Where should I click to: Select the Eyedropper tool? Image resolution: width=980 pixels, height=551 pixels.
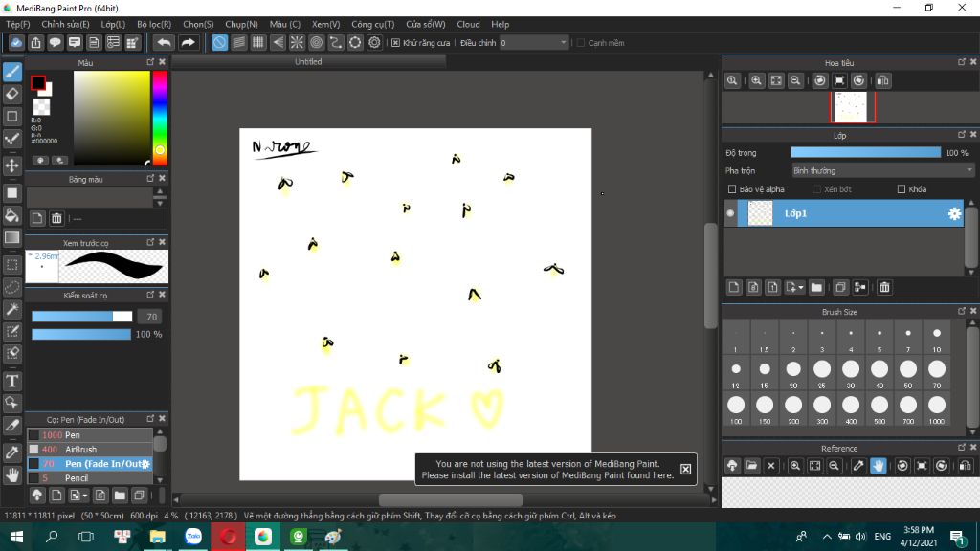point(11,452)
